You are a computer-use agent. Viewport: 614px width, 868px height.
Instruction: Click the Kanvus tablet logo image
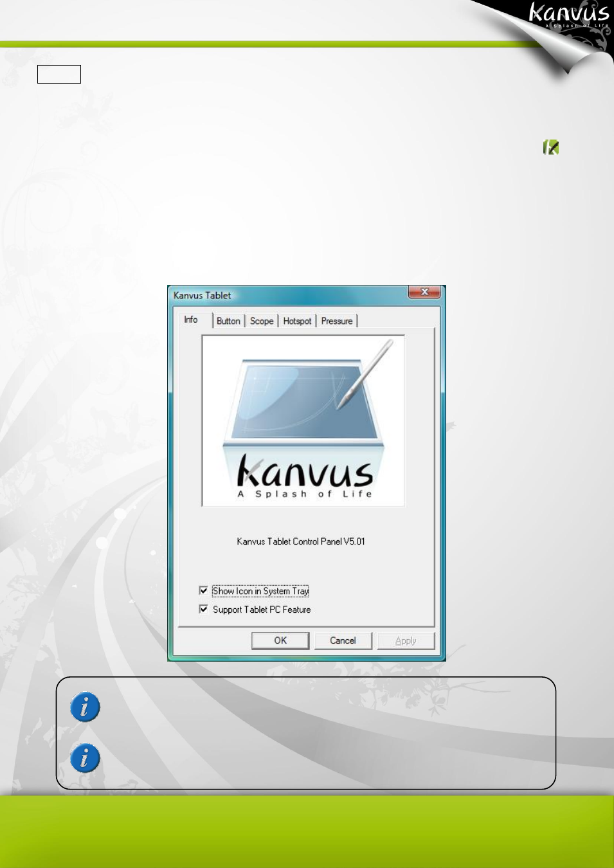coord(303,420)
